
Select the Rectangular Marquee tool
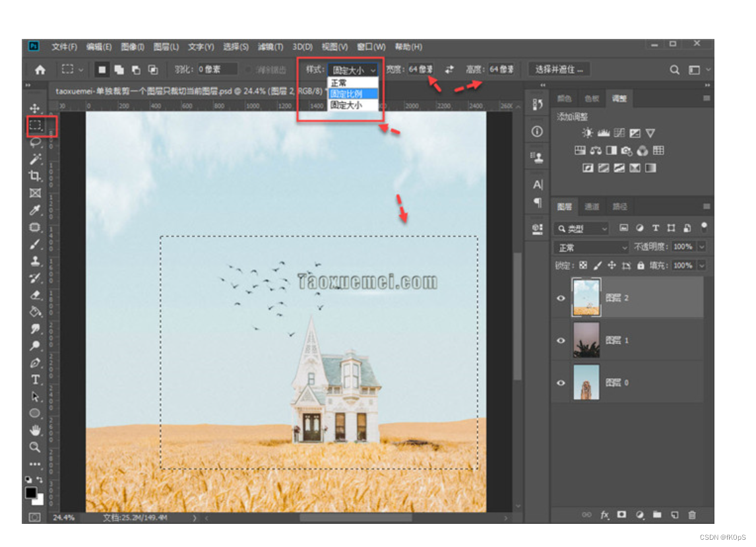coord(35,125)
